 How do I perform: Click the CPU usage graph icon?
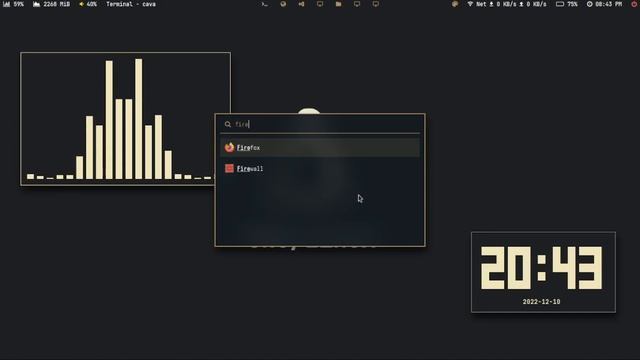[x=7, y=4]
